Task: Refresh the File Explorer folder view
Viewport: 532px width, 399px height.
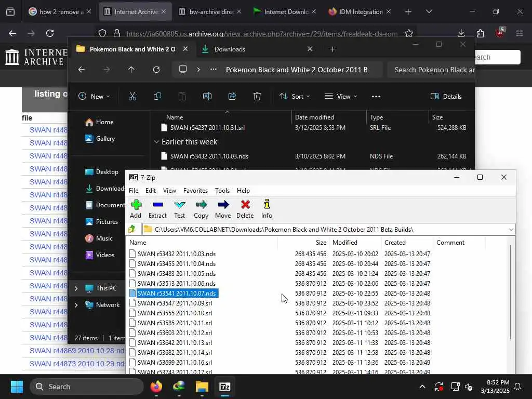Action: (x=156, y=70)
